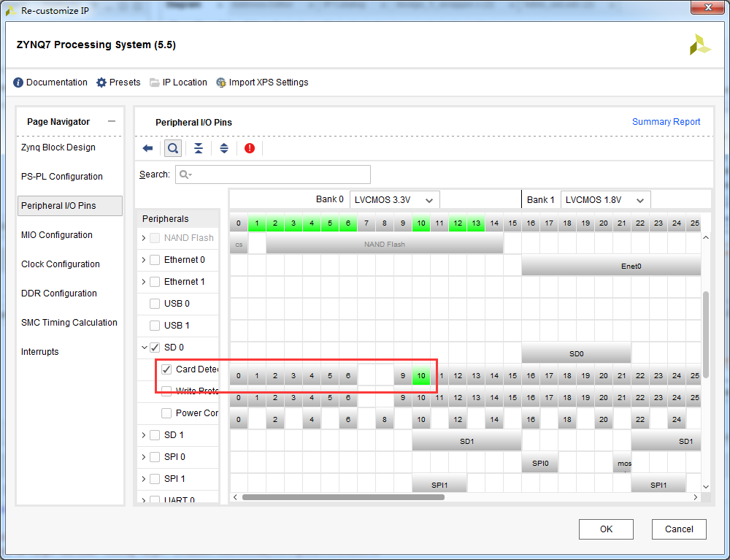The height and width of the screenshot is (560, 730).
Task: Collapse Page Navigator with minus icon
Action: pos(111,121)
